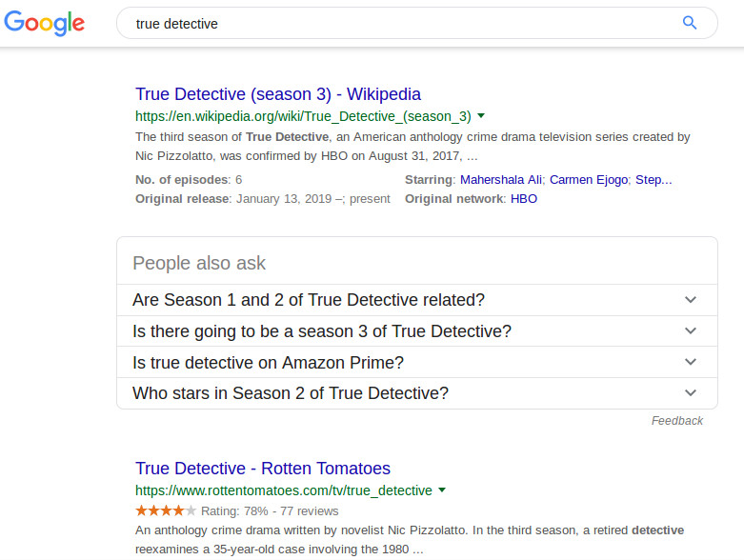This screenshot has height=560, width=744.
Task: Click the truncated 'Step...' starring link
Action: (x=654, y=180)
